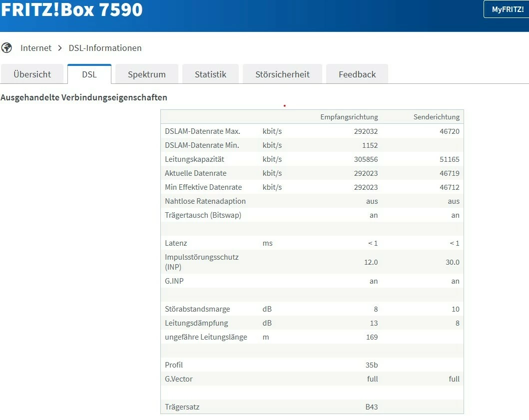Click the value 51165
This screenshot has height=420, width=529.
450,159
